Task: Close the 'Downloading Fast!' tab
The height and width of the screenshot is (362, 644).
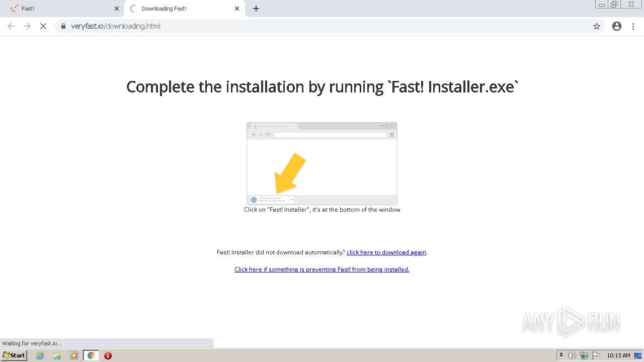Action: [237, 9]
